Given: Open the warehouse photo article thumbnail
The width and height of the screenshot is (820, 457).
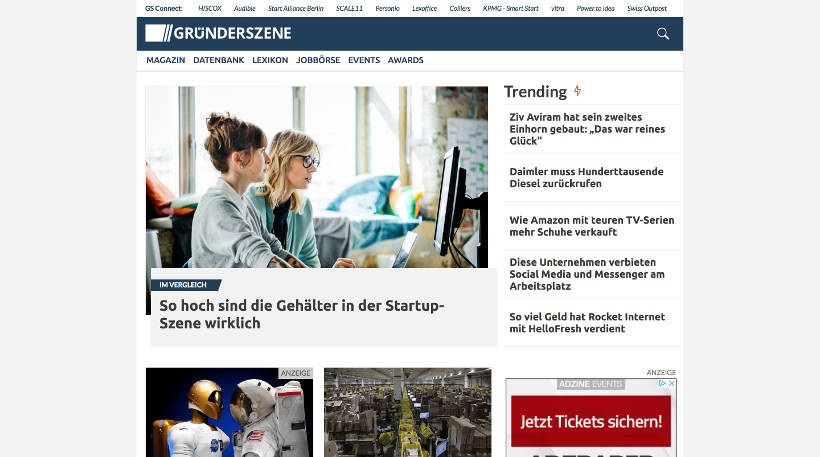Looking at the screenshot, I should (407, 413).
